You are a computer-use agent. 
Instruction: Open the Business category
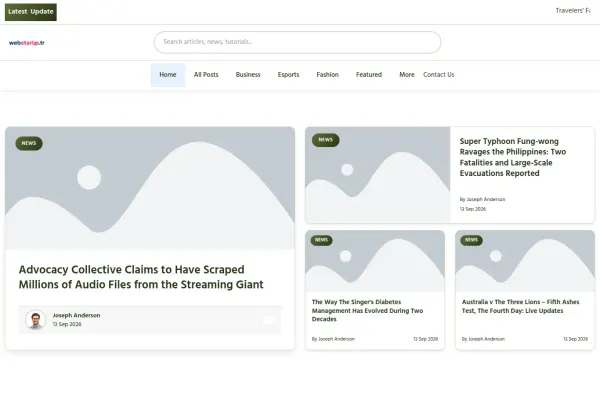click(x=248, y=75)
